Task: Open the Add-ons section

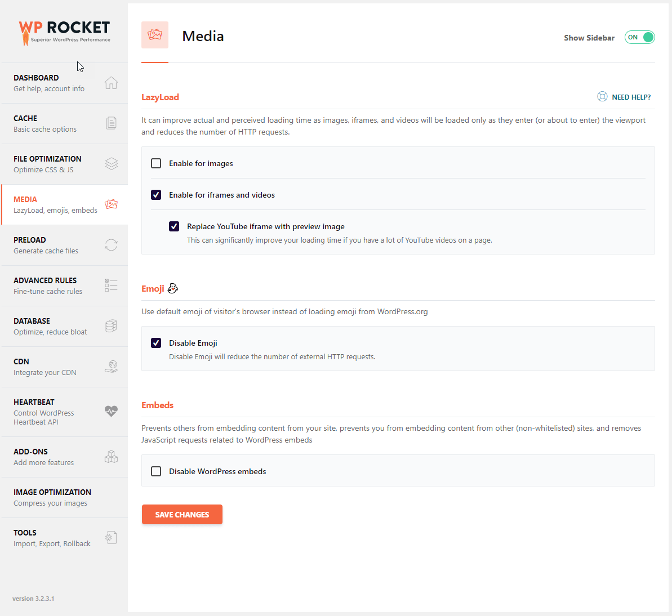Action: tap(65, 457)
